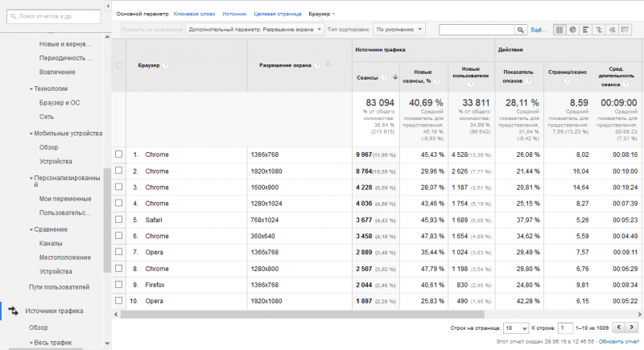Screen dimensions: 644x350
Task: Open 'Источники трафика' section in sidebar
Action: pos(54,311)
